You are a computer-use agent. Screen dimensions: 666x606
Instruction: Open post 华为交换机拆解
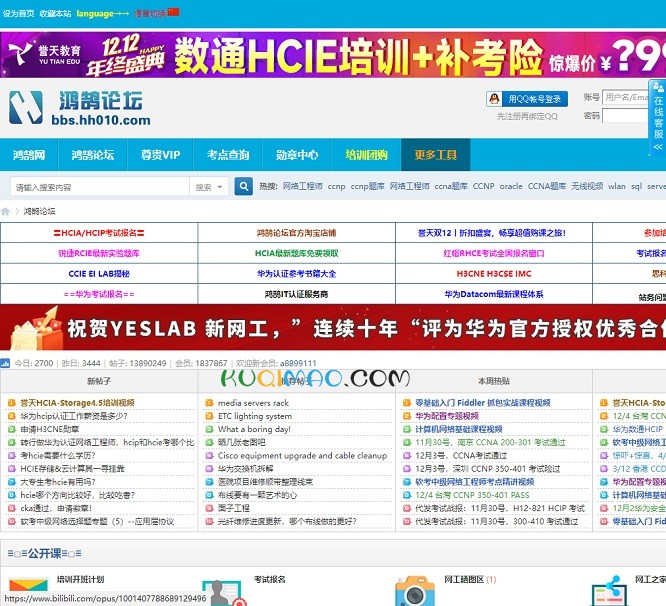tap(246, 468)
